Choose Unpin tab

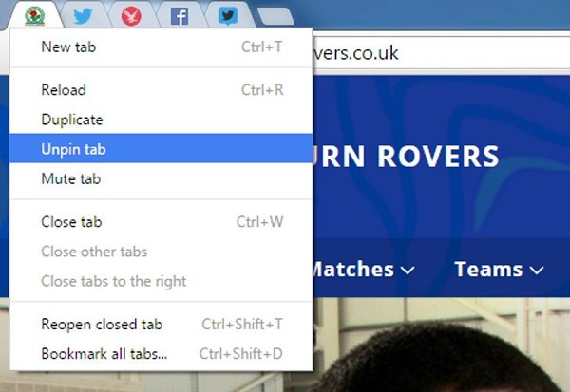(161, 149)
